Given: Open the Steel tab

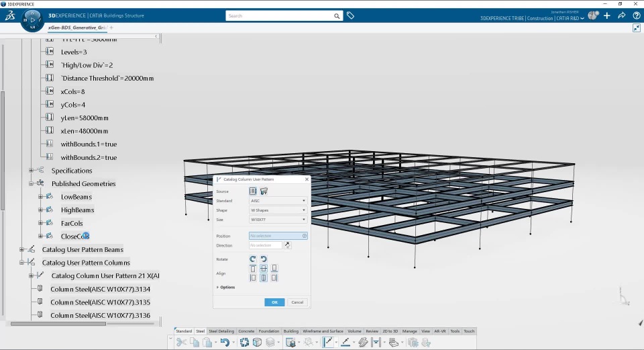Looking at the screenshot, I should (200, 331).
